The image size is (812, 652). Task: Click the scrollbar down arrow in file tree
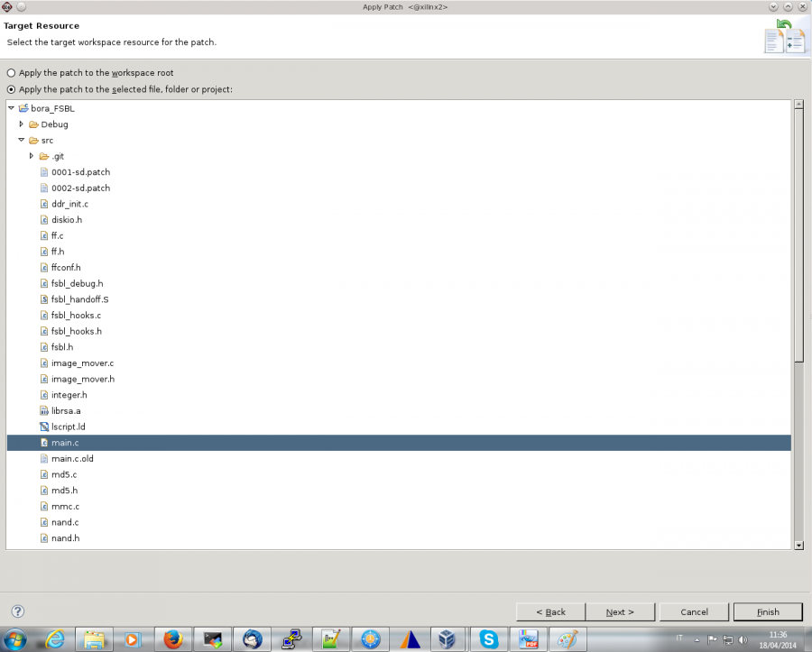tap(798, 545)
